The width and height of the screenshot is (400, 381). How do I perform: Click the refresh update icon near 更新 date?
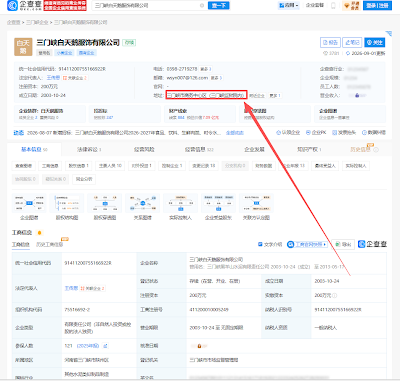tap(348, 53)
